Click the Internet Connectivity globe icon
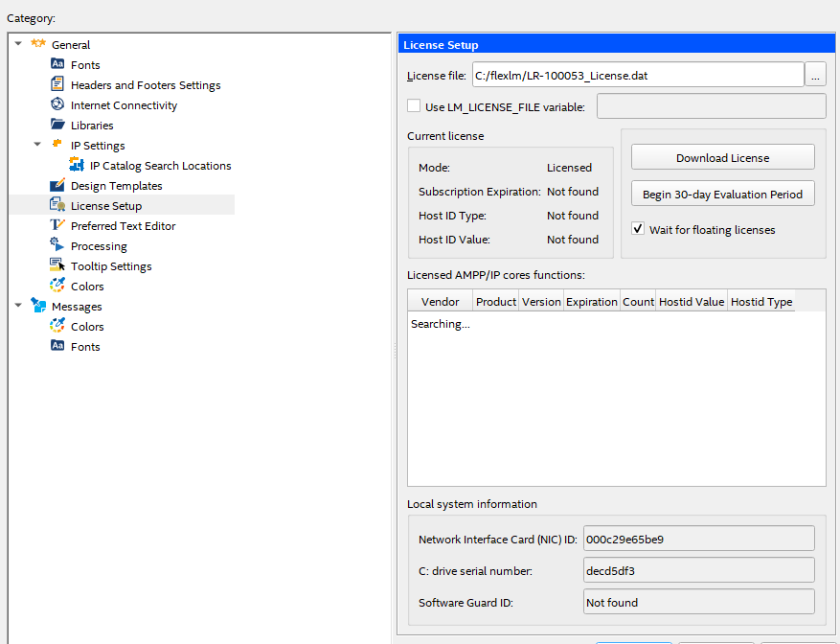 coord(57,105)
